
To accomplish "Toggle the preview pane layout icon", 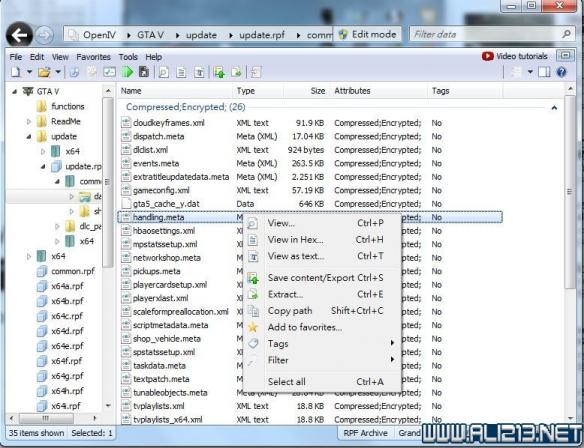I will point(544,72).
